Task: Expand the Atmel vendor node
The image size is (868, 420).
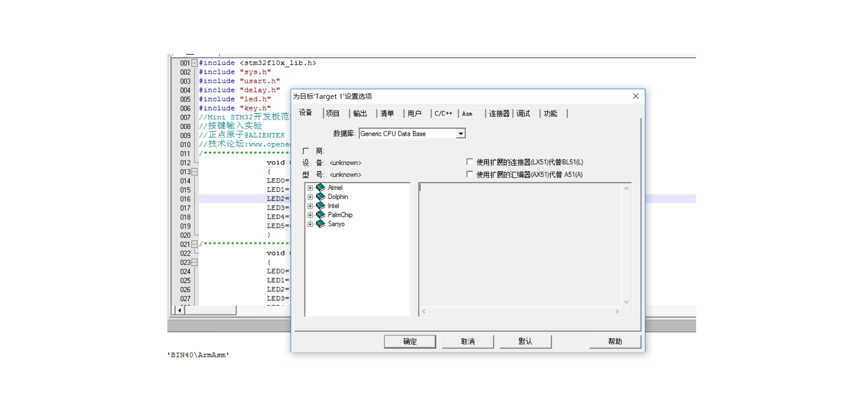Action: [x=310, y=188]
